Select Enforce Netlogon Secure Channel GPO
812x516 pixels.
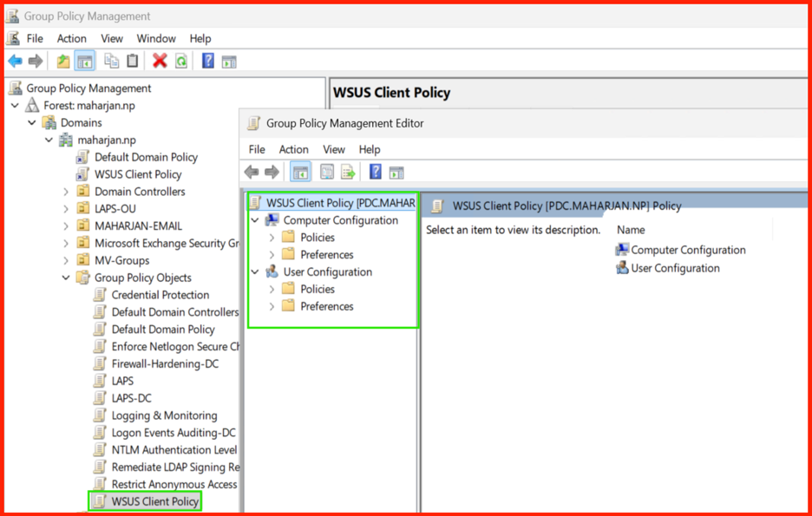(175, 347)
